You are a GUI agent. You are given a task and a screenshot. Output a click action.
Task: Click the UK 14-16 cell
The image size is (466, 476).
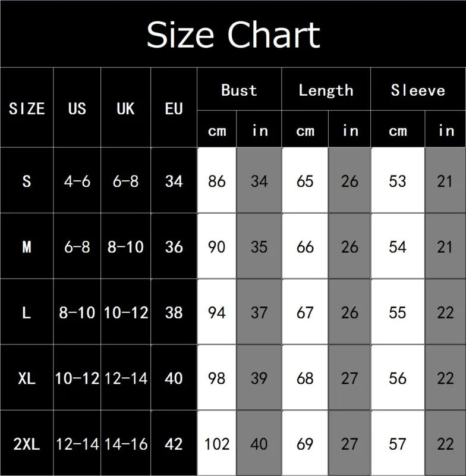tap(125, 443)
